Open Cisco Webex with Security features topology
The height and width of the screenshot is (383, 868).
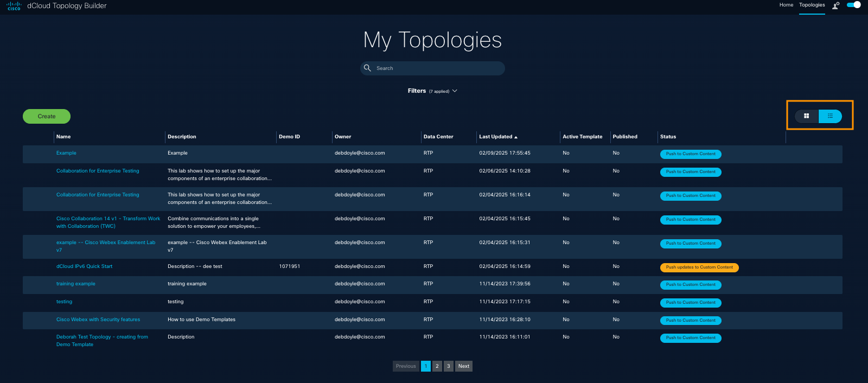tap(98, 320)
